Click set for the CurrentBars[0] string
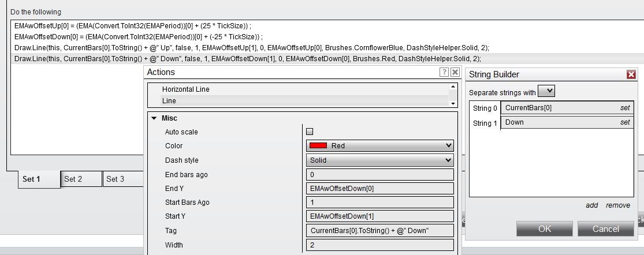This screenshot has width=644, height=255. 625,108
